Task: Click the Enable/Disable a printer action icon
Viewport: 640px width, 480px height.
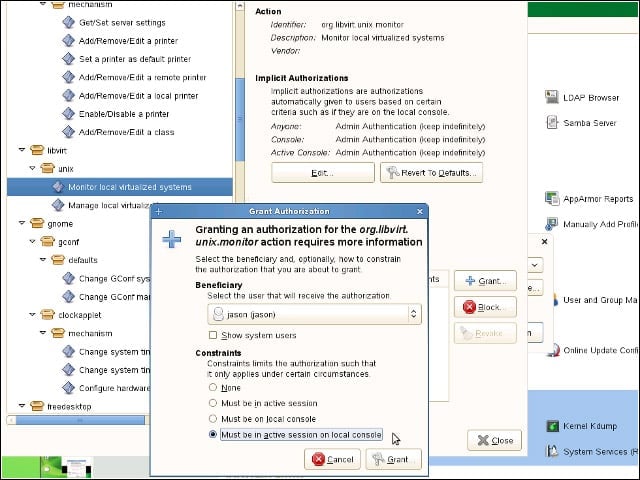Action: click(x=68, y=114)
